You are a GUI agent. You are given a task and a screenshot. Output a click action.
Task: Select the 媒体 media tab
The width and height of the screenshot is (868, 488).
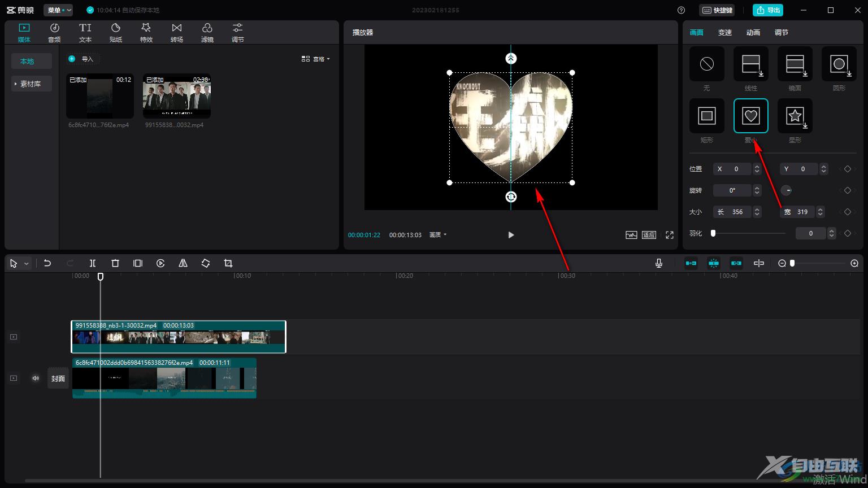[x=24, y=33]
